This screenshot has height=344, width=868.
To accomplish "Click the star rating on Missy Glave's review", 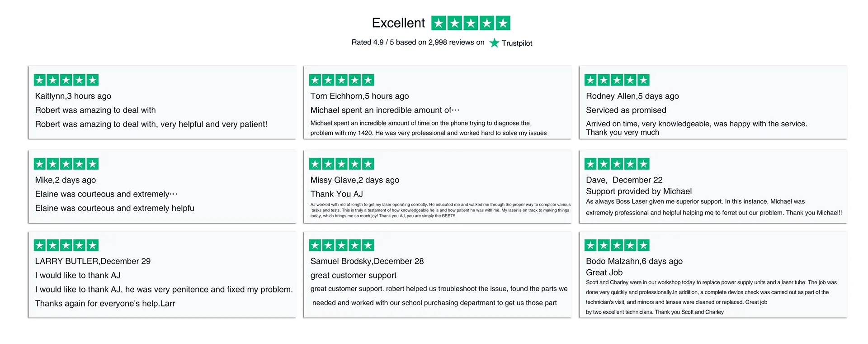I will [341, 164].
